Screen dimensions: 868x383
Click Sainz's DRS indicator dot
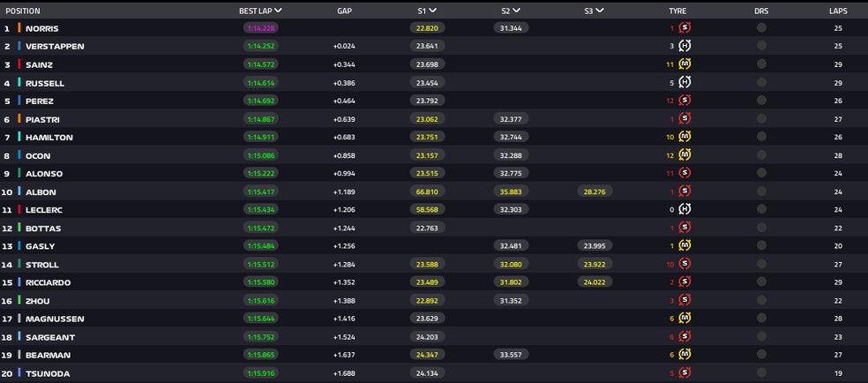[762, 64]
